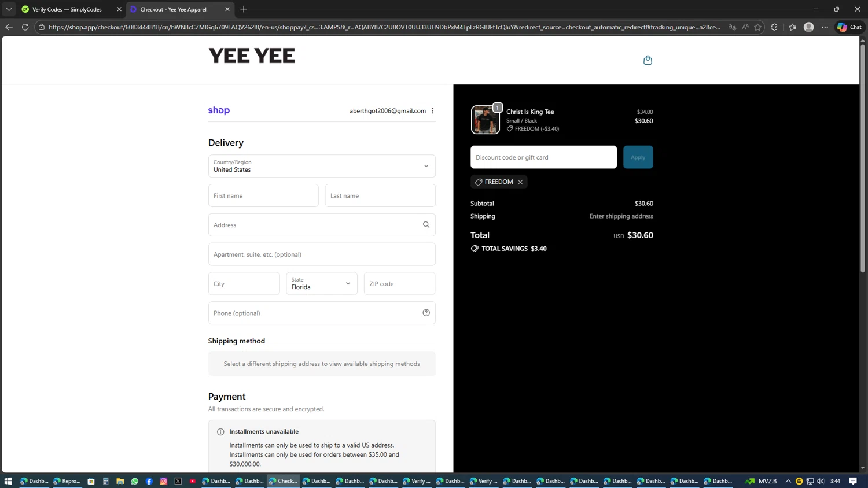Viewport: 868px width, 488px height.
Task: Click the Installments unavailable info icon
Action: 220,432
